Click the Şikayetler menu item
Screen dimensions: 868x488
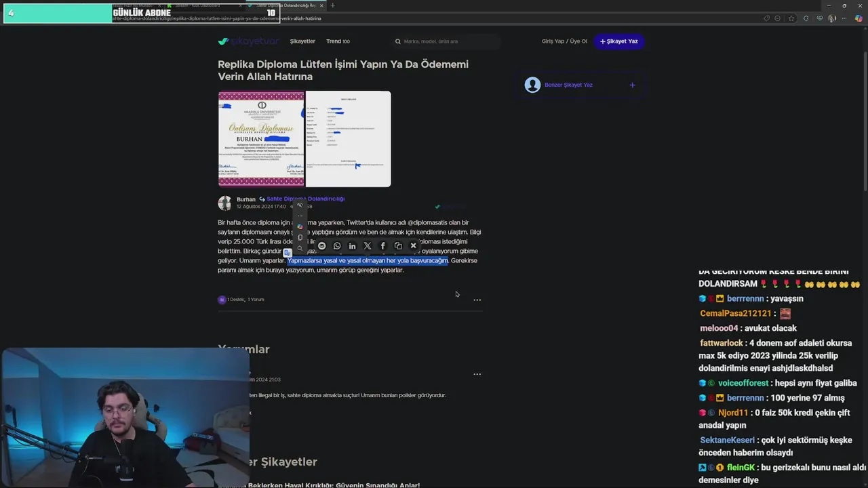[302, 41]
